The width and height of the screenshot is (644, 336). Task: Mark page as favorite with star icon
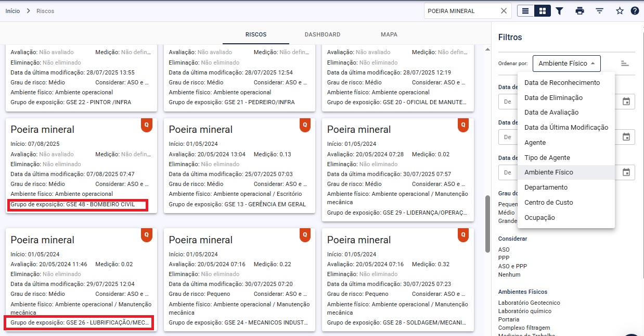pos(620,11)
